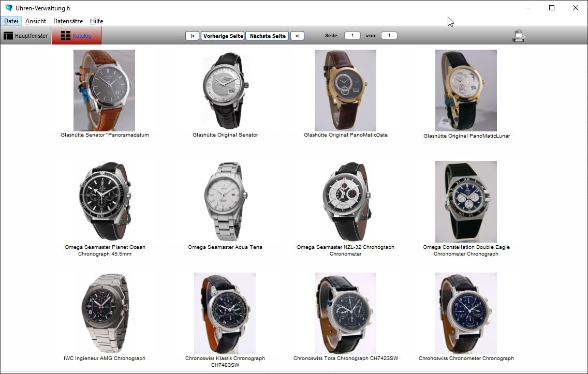Jump to first page button

(x=192, y=36)
